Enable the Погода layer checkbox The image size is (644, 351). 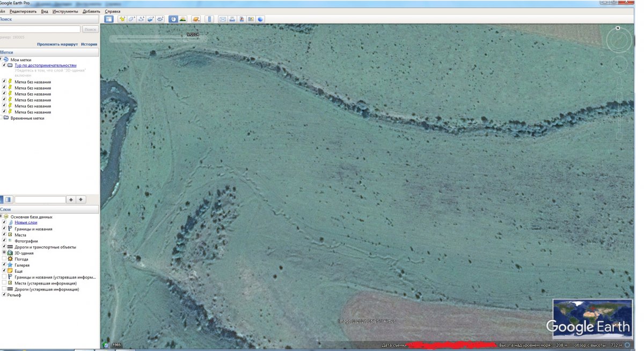click(4, 259)
